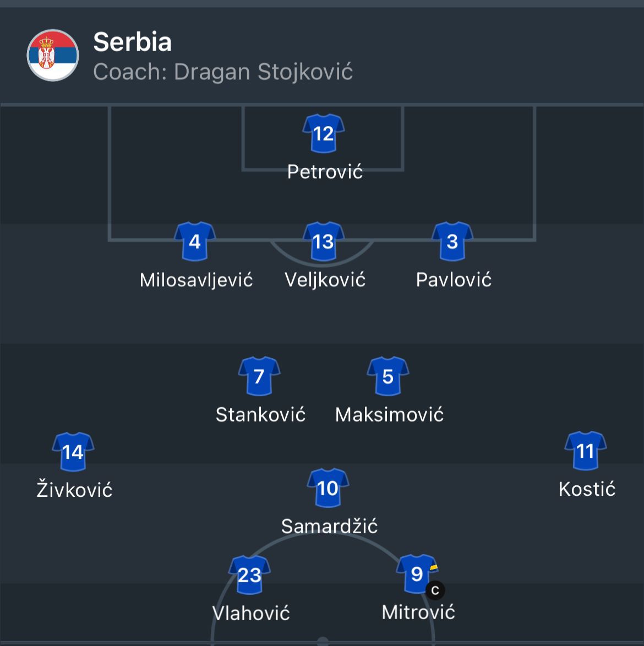This screenshot has width=644, height=646.
Task: Select Milosavljević's number 4 jersey icon
Action: coord(195,242)
